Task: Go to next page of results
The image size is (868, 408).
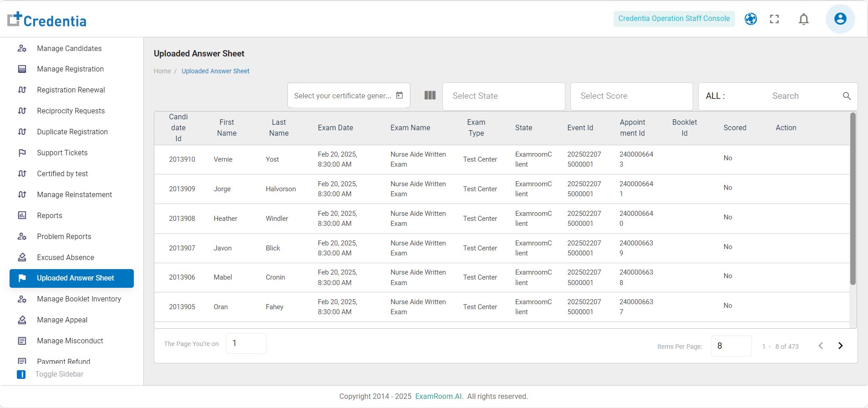Action: (x=840, y=346)
